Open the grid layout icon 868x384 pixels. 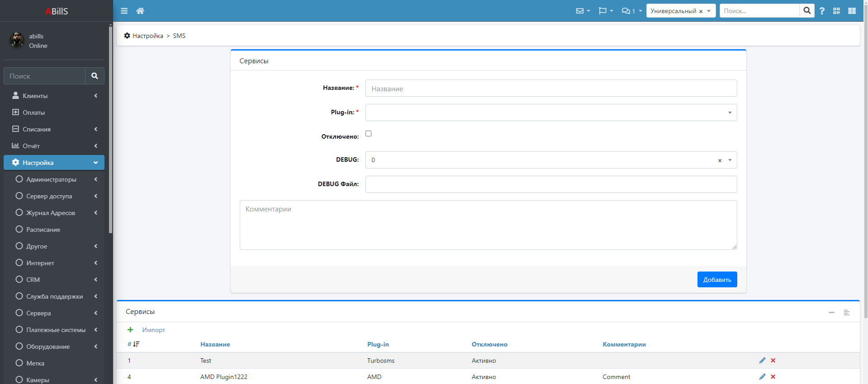[852, 11]
